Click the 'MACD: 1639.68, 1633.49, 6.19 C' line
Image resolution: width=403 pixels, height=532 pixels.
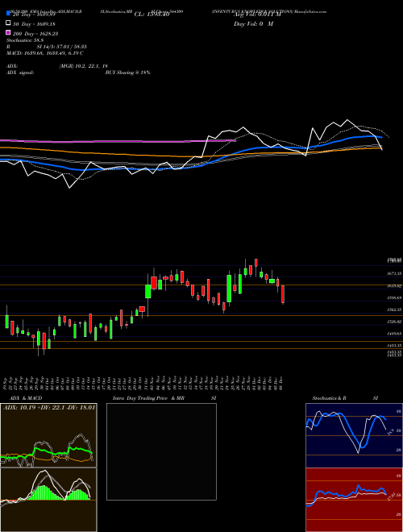45,53
